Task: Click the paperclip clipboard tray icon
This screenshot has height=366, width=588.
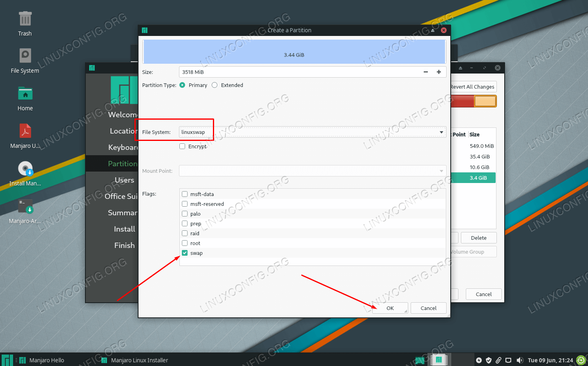Action: 499,360
